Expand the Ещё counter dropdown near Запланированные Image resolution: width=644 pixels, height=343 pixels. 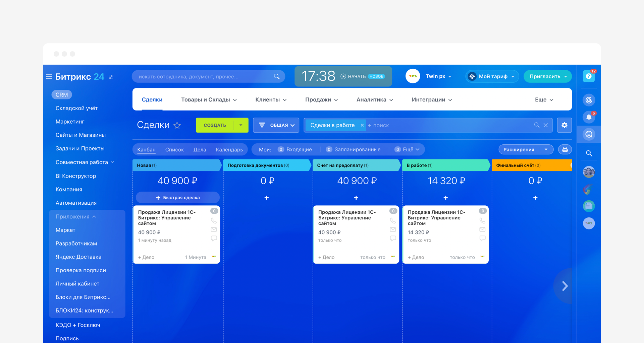pyautogui.click(x=407, y=149)
